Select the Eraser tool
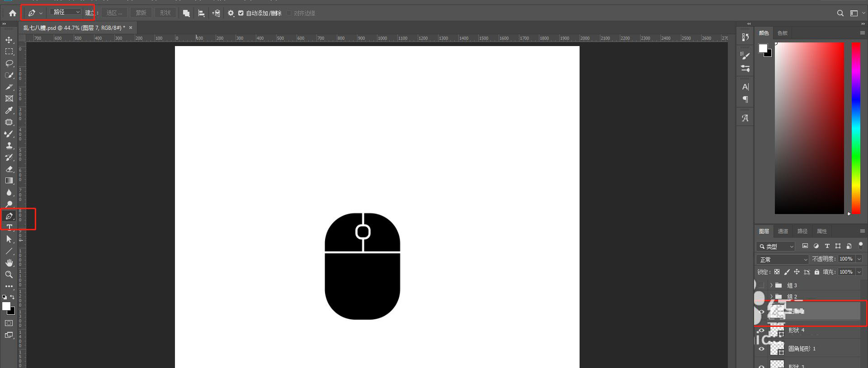 tap(9, 169)
